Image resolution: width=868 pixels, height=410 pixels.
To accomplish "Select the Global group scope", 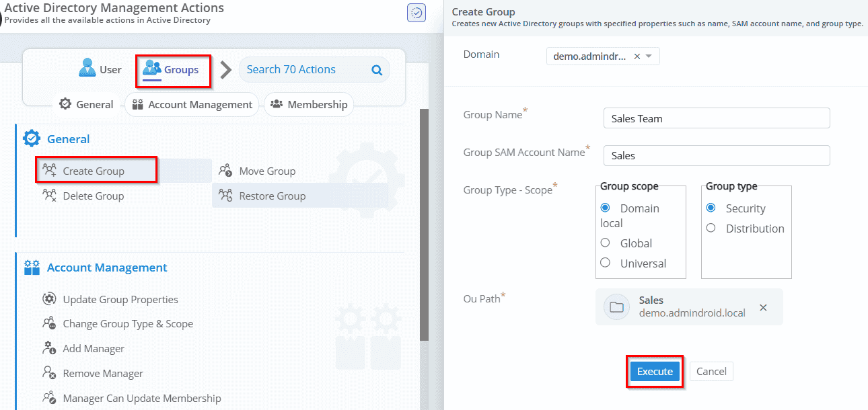I will (x=605, y=243).
